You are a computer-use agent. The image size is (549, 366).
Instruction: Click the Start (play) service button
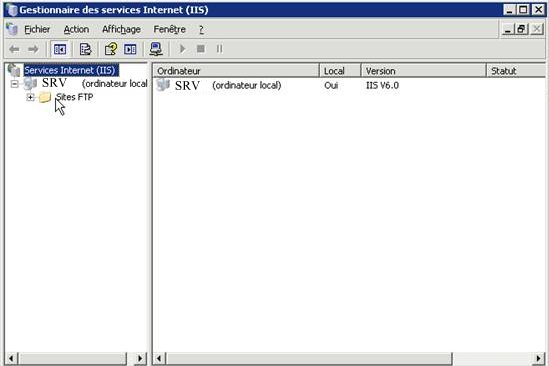(x=182, y=49)
